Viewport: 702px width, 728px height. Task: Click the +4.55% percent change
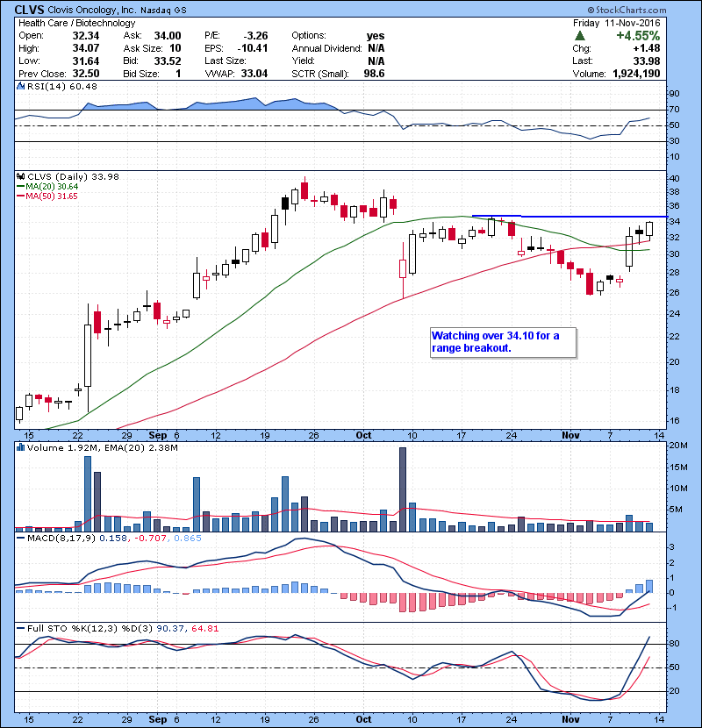pos(638,36)
